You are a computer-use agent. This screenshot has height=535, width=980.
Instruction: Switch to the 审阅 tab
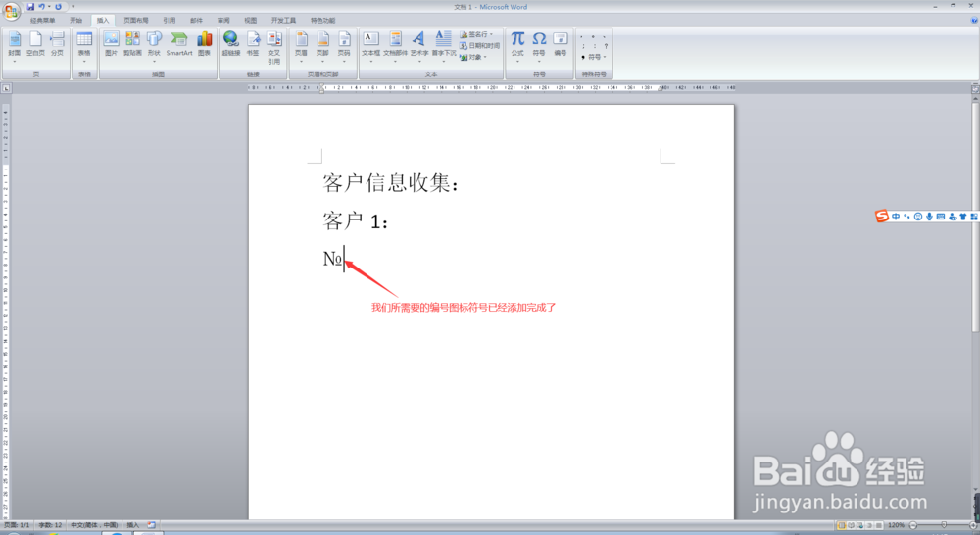[x=223, y=20]
